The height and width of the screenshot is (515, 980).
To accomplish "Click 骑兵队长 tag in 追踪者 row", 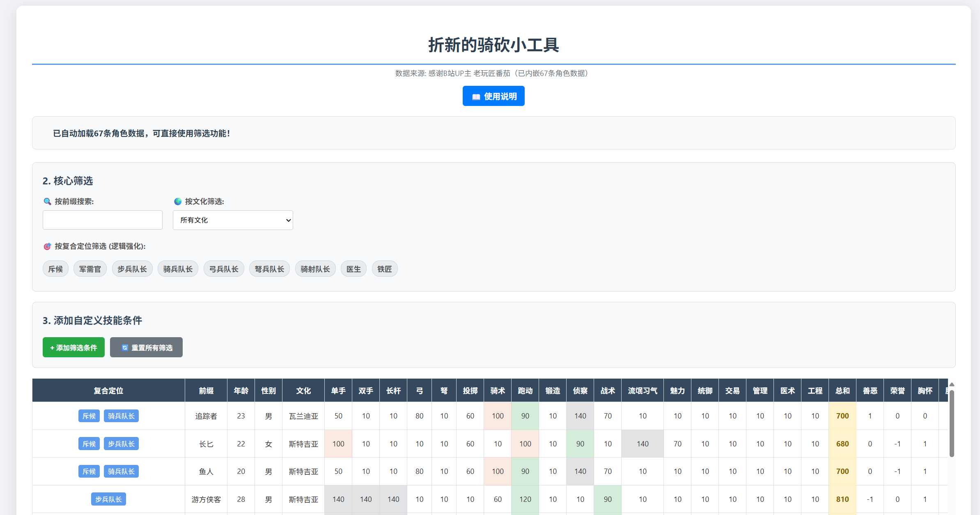I will tap(121, 416).
